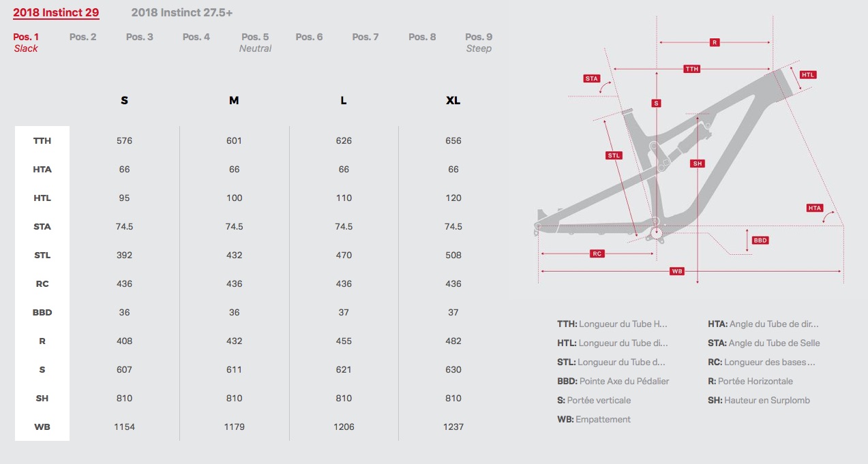
Task: Switch to the 2018 Instinct 27.5+ tab
Action: click(182, 13)
